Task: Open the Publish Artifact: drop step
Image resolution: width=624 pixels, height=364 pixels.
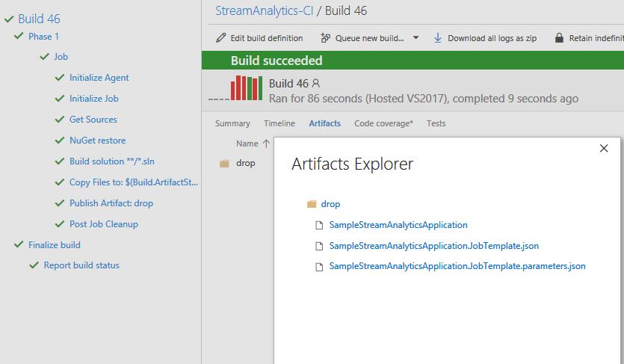Action: [111, 203]
